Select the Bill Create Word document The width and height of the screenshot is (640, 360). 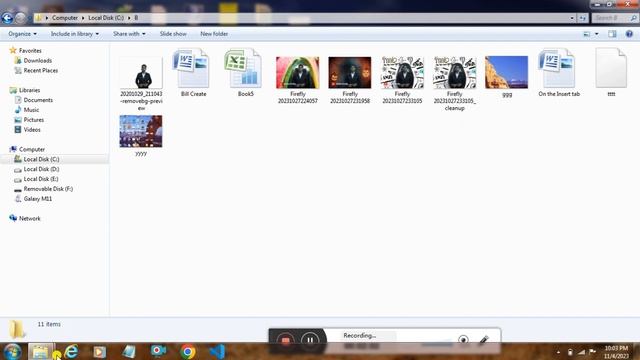pyautogui.click(x=193, y=73)
